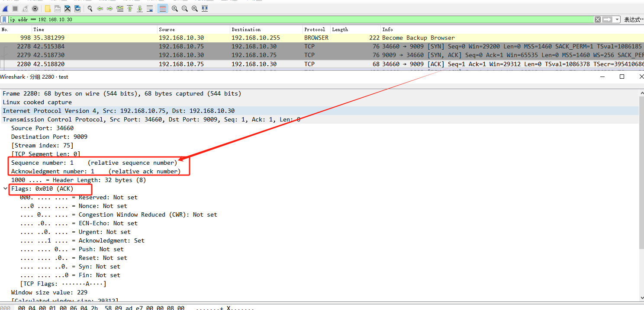The height and width of the screenshot is (310, 644).
Task: Jump to first packet arrow icon
Action: tap(130, 9)
